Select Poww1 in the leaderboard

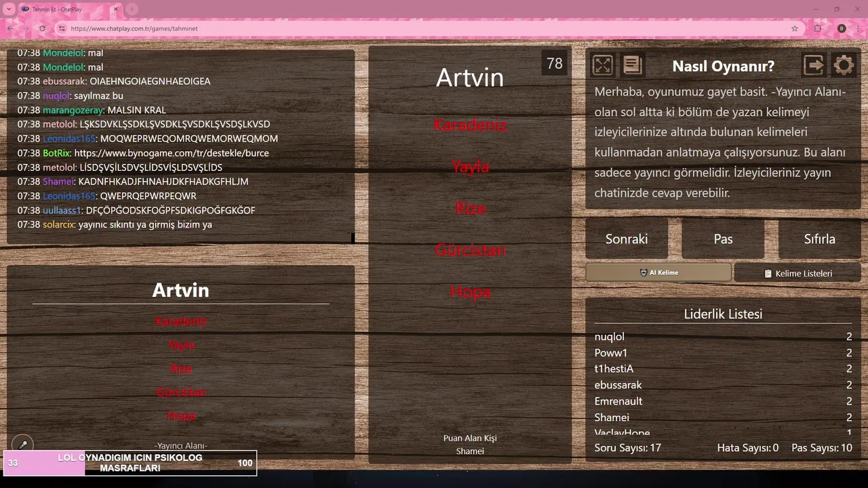point(611,352)
